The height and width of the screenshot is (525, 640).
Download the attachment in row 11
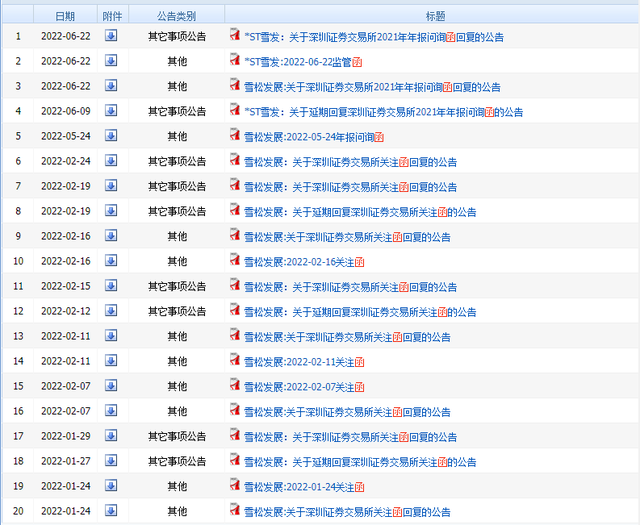point(111,285)
